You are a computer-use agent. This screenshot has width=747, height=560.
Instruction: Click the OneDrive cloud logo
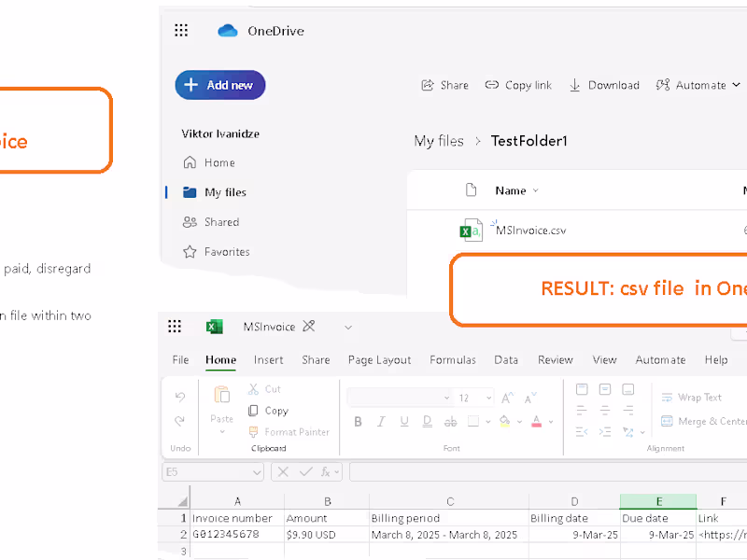228,31
